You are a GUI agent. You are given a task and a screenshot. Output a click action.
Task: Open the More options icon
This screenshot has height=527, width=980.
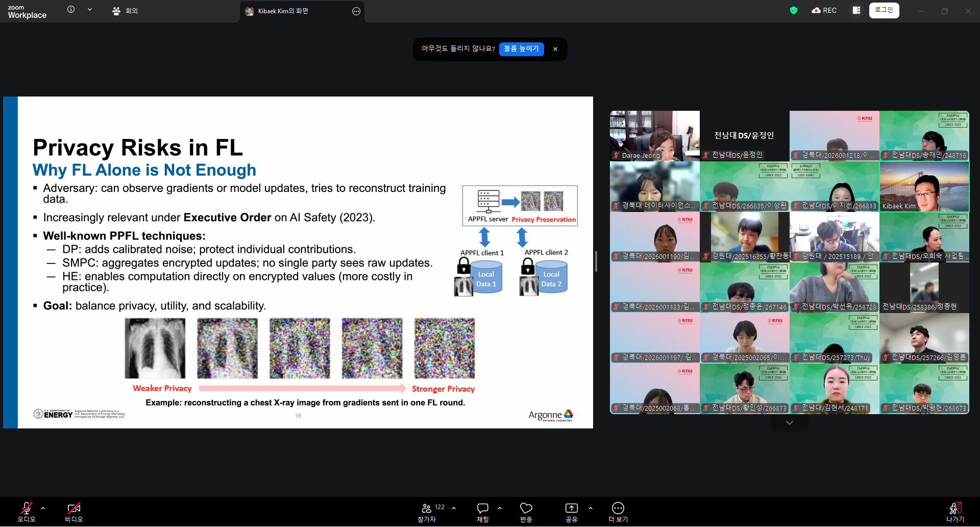(618, 512)
